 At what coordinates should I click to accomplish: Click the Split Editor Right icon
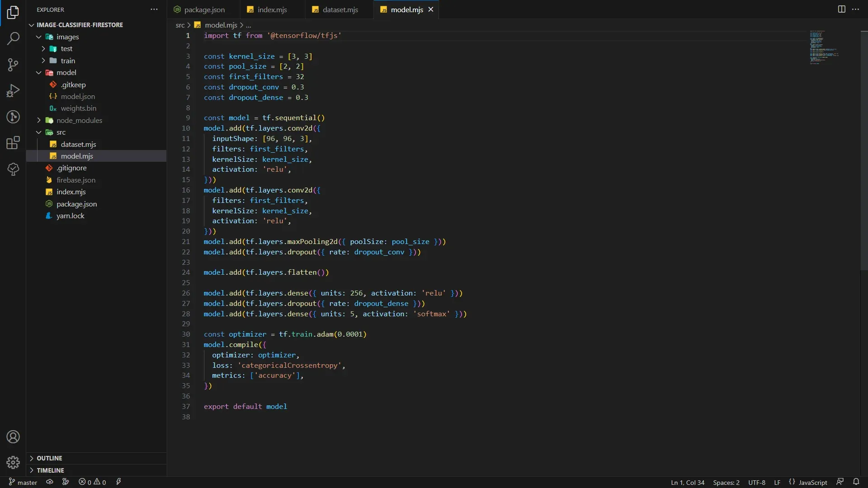click(x=841, y=9)
